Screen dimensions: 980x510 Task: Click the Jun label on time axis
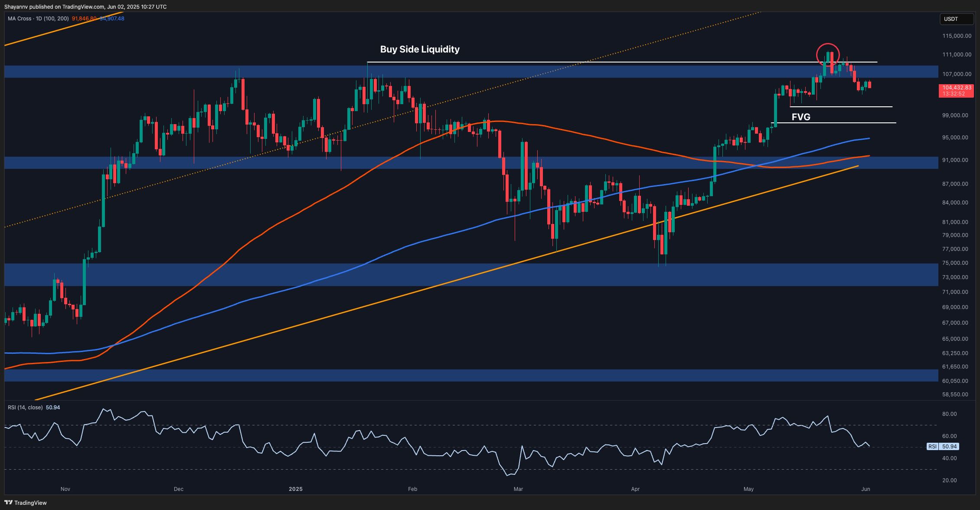tap(865, 489)
